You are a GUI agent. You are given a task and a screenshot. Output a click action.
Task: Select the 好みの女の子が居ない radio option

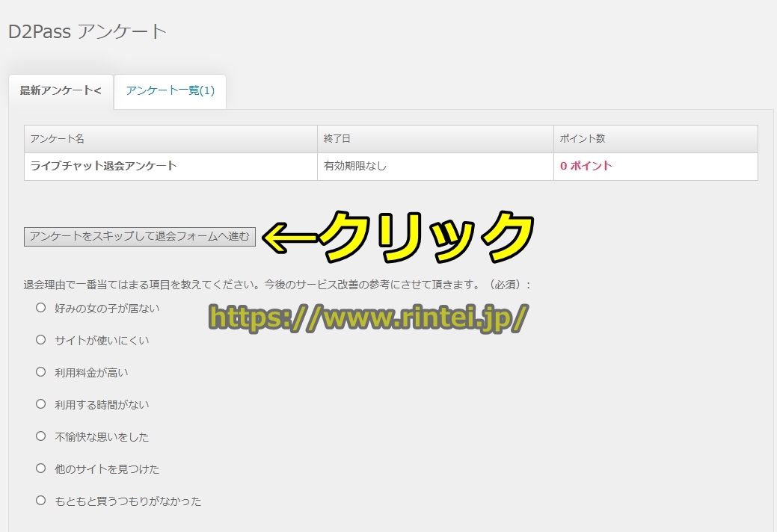pos(41,307)
